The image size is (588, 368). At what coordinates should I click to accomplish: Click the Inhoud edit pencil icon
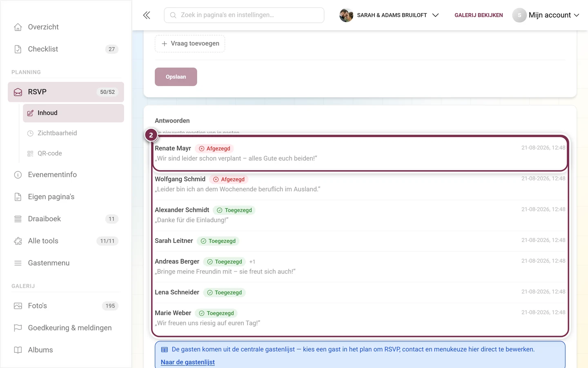[30, 113]
